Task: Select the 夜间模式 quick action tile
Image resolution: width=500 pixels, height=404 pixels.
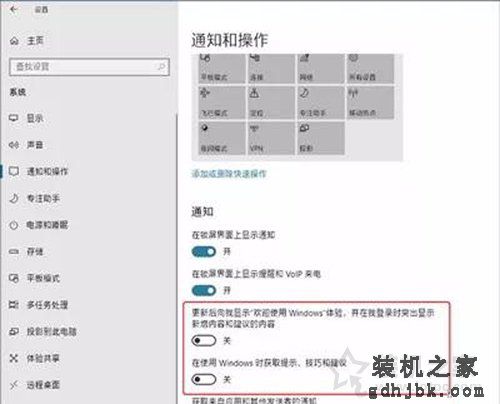Action: pos(222,138)
